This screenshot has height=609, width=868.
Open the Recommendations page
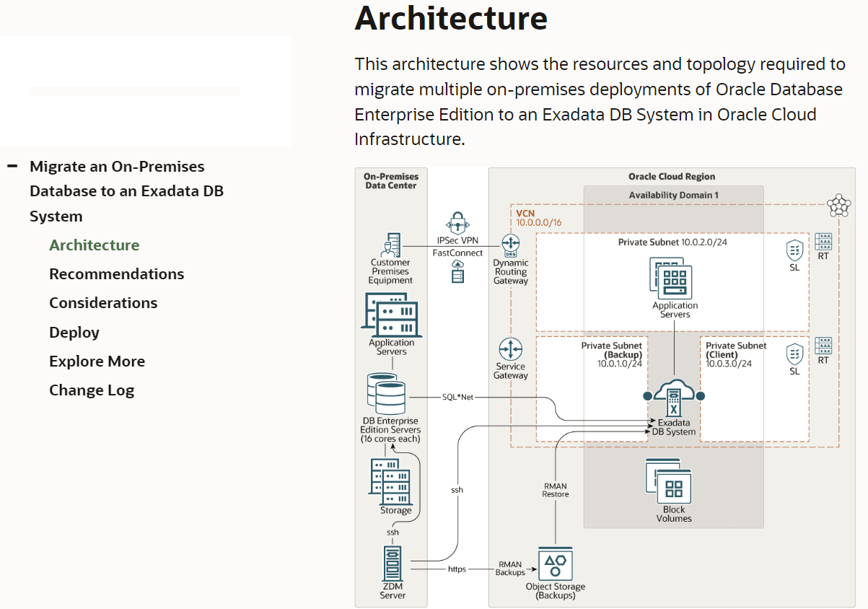116,273
